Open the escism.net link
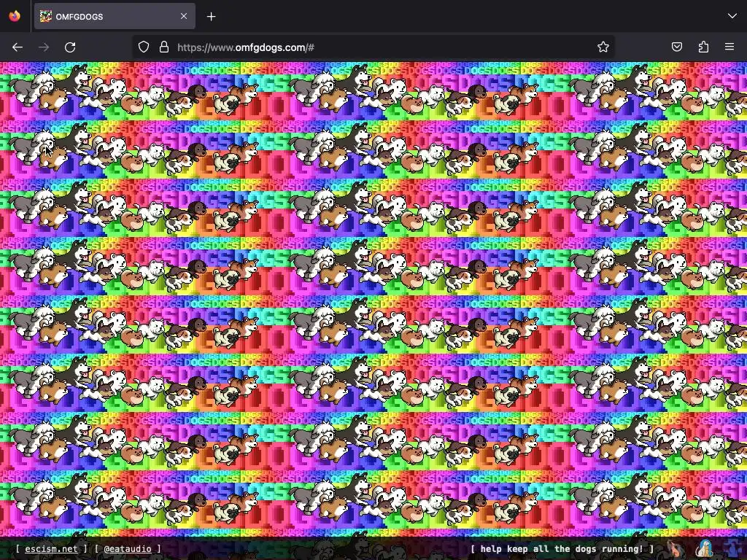The width and height of the screenshot is (747, 560). 51,549
